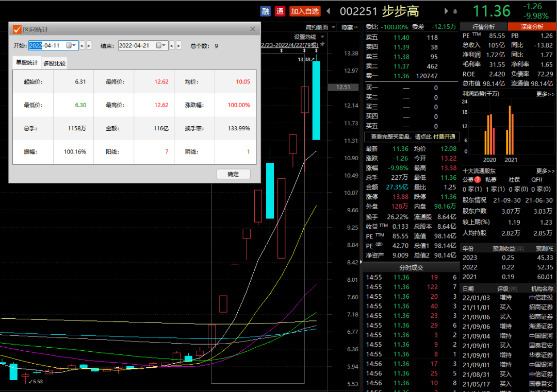Image resolution: width=557 pixels, height=392 pixels.
Task: Switch to the 行情分析 tab
Action: click(x=483, y=27)
